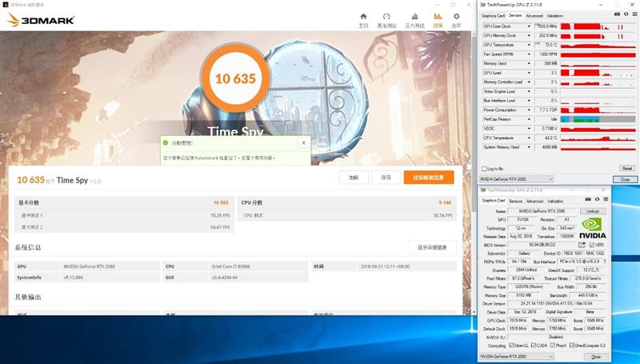Open the Stress Test (压力测试) icon

coord(414,17)
